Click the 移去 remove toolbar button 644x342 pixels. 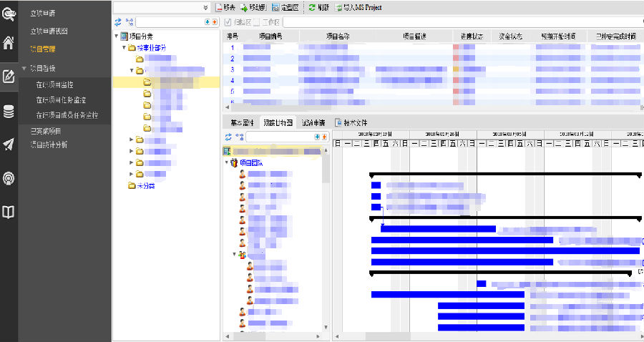pos(225,7)
